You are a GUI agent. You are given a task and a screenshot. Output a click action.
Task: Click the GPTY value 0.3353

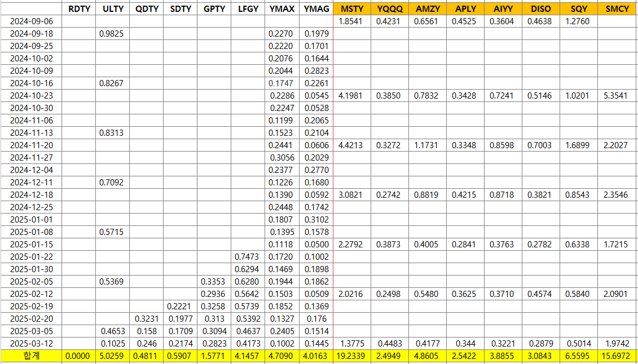coord(214,281)
